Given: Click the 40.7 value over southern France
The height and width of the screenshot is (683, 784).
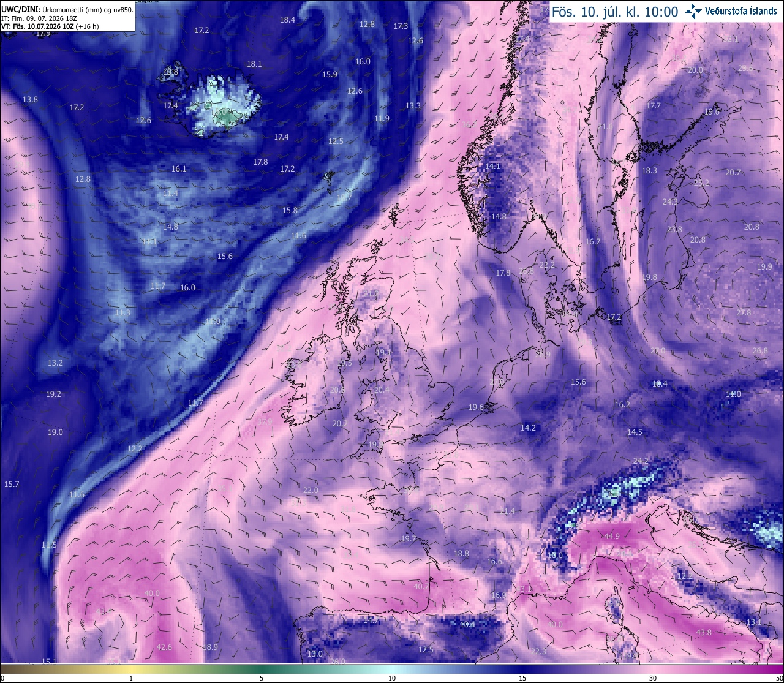Looking at the screenshot, I should [421, 586].
